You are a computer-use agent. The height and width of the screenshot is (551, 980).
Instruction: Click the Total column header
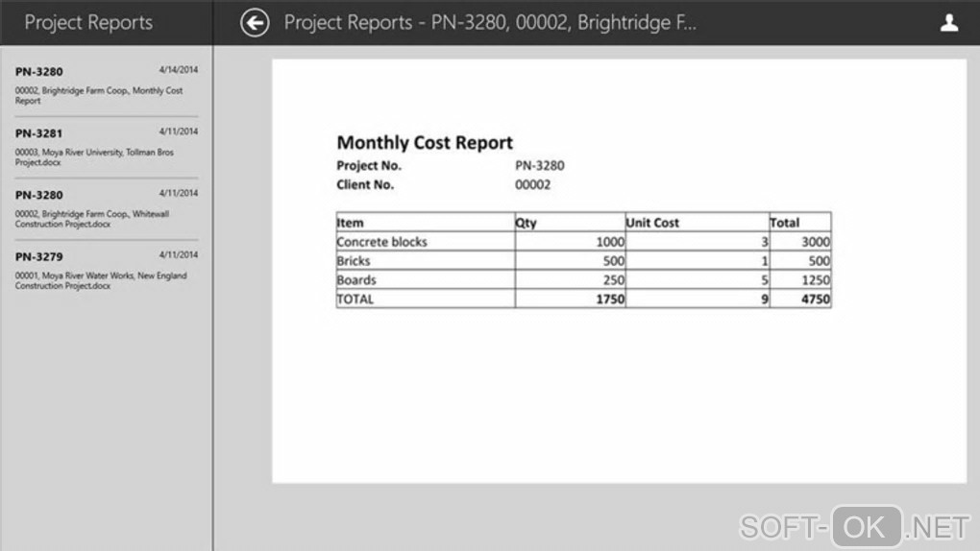pos(800,223)
